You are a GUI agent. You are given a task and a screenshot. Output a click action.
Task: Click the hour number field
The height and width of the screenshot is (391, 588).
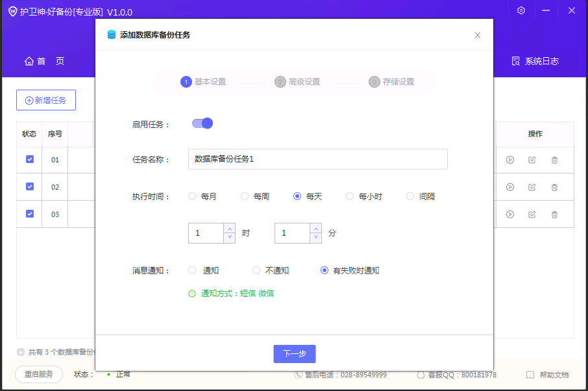pos(206,233)
